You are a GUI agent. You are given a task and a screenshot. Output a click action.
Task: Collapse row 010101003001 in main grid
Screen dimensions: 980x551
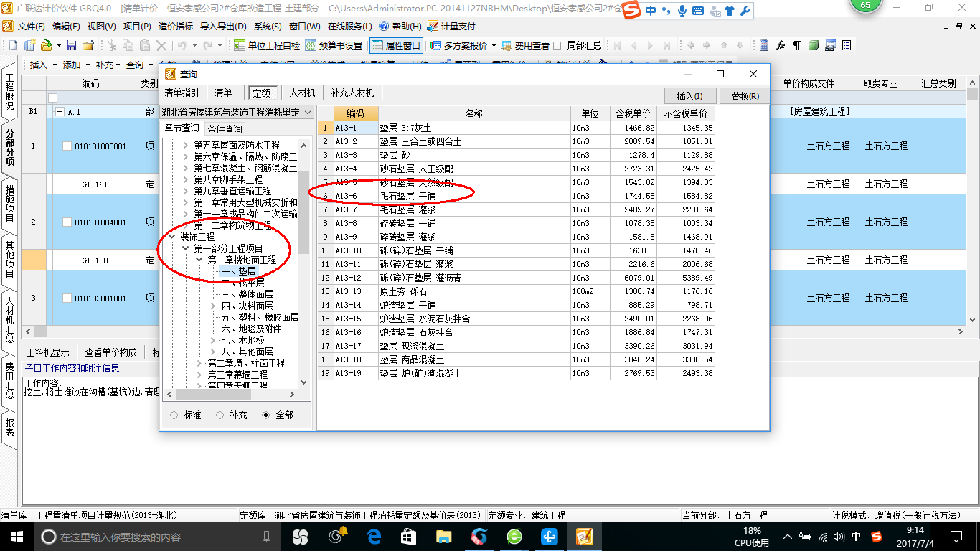67,146
